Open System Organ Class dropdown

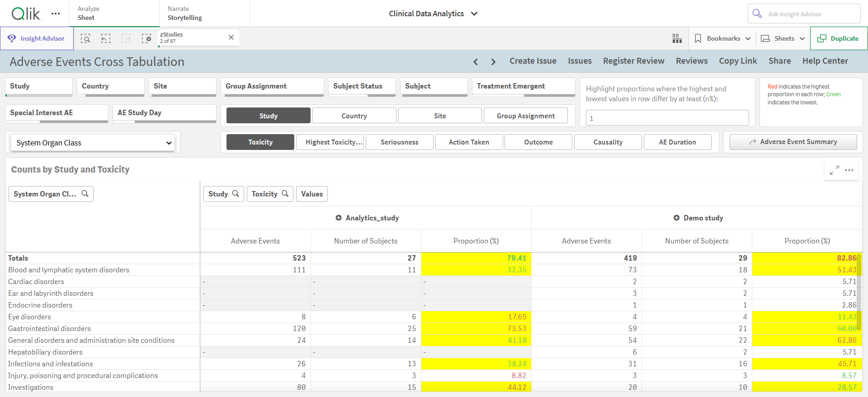(x=93, y=143)
